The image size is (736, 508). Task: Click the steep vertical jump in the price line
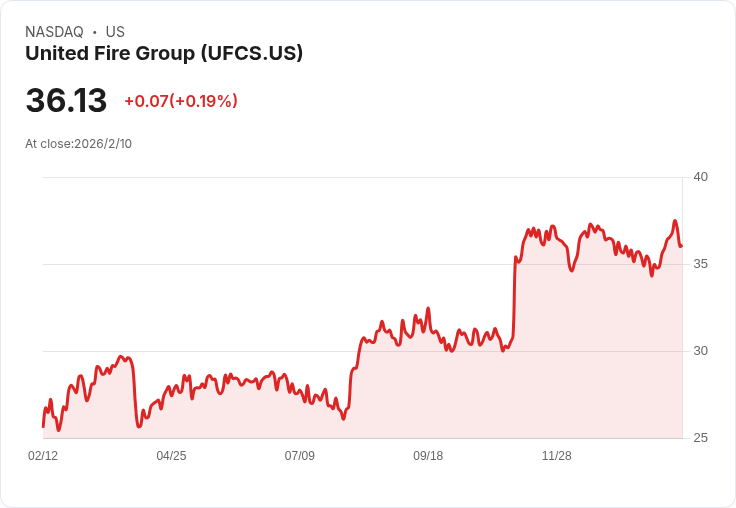[514, 300]
